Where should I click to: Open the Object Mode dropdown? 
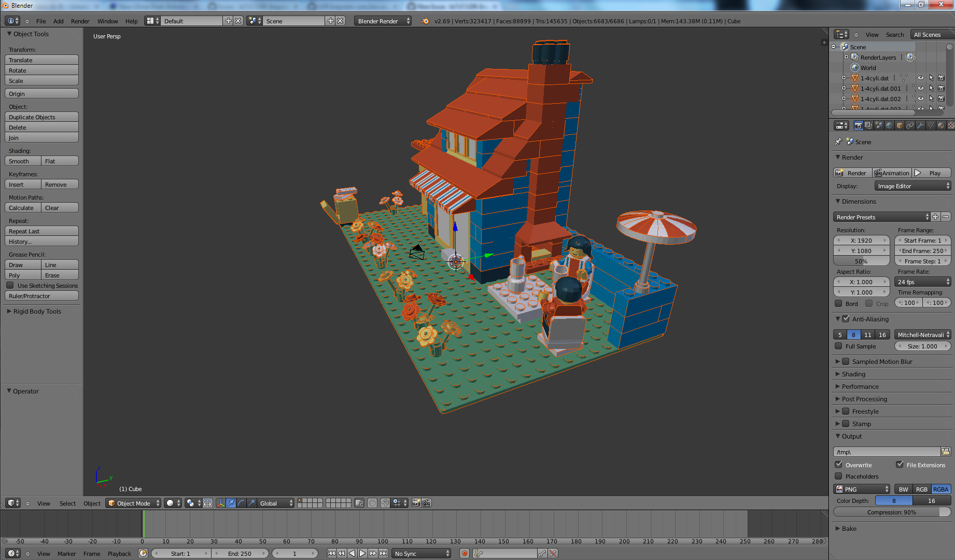click(x=133, y=503)
